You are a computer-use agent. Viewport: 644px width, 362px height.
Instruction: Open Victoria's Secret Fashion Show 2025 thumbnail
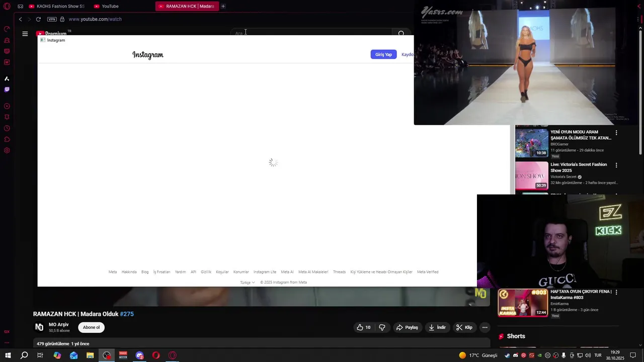tap(531, 175)
